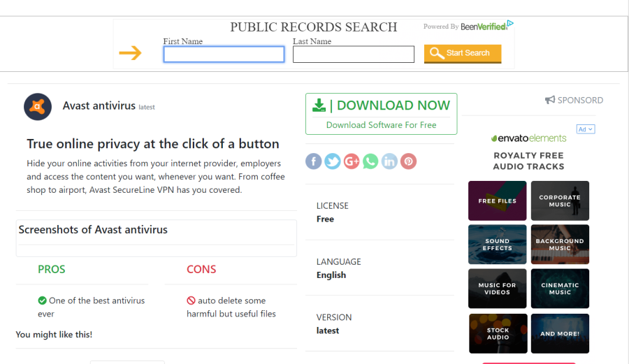This screenshot has height=364, width=629.
Task: Share on Pinterest icon
Action: 408,161
